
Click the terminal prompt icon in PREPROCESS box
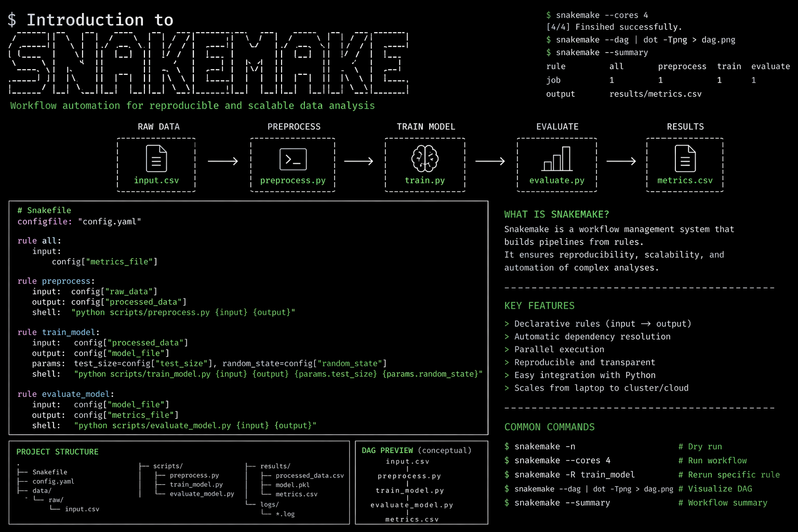(x=293, y=159)
